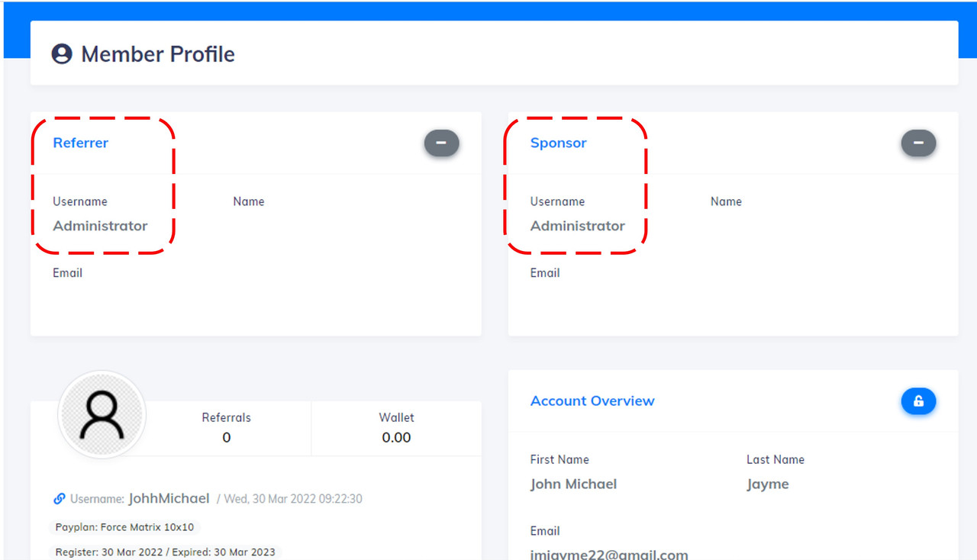This screenshot has height=560, width=977.
Task: Click the email imjayme22@gmail.com
Action: click(x=609, y=555)
